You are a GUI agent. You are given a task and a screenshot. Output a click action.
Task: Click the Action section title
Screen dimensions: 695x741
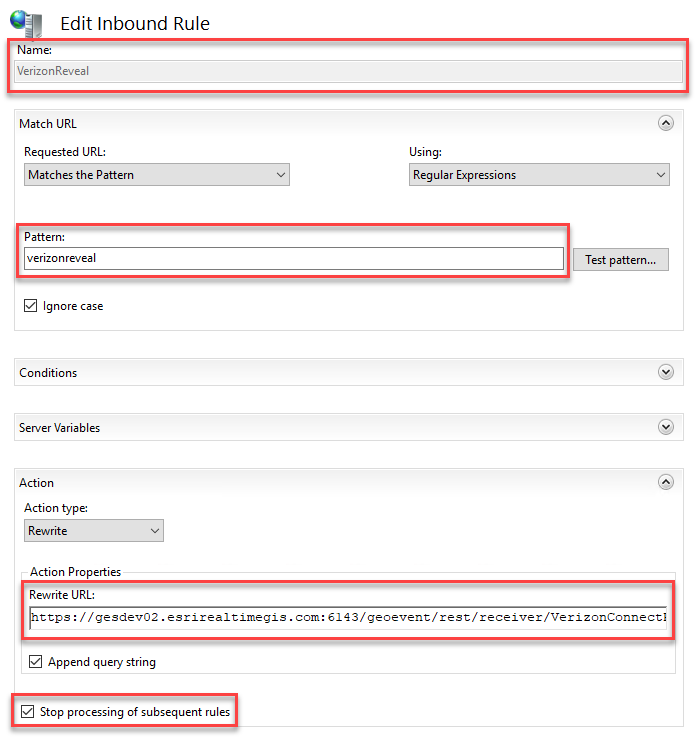37,483
